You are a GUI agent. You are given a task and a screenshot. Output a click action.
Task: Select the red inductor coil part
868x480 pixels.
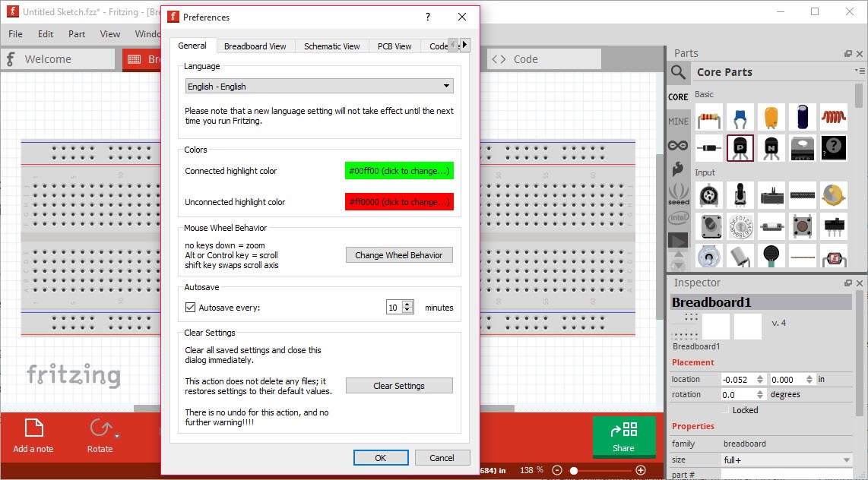coord(834,118)
